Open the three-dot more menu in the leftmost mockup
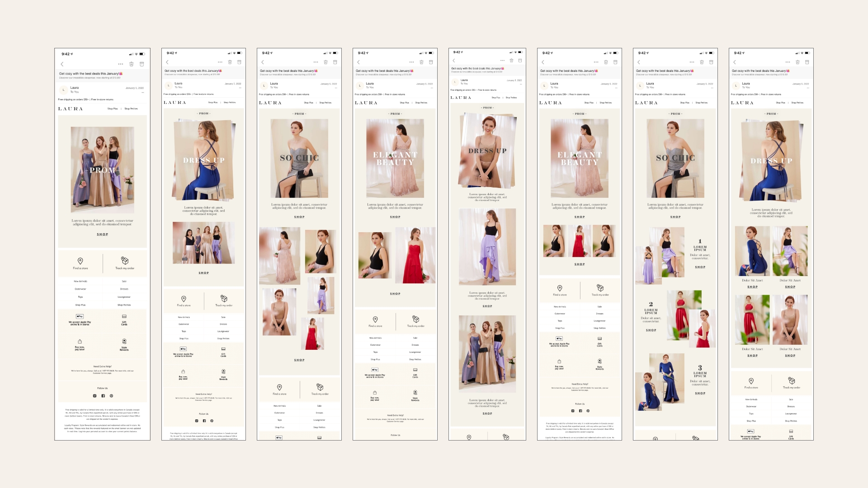The height and width of the screenshot is (488, 868). pos(121,64)
